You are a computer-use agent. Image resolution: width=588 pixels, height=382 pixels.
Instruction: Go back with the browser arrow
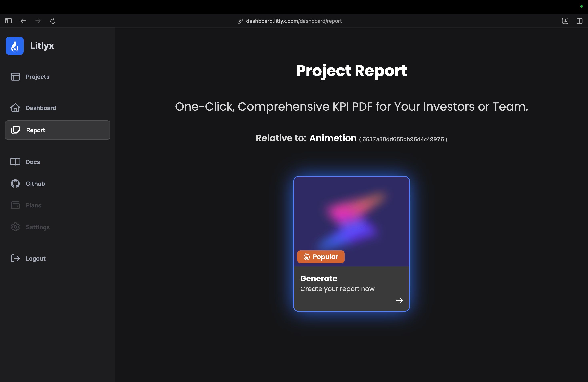(23, 21)
